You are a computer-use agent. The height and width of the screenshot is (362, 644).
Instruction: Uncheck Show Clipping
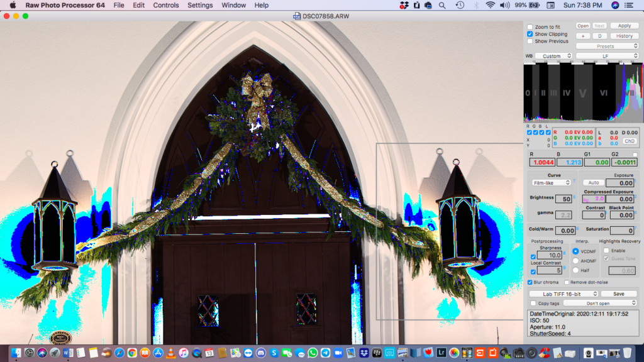(x=530, y=34)
